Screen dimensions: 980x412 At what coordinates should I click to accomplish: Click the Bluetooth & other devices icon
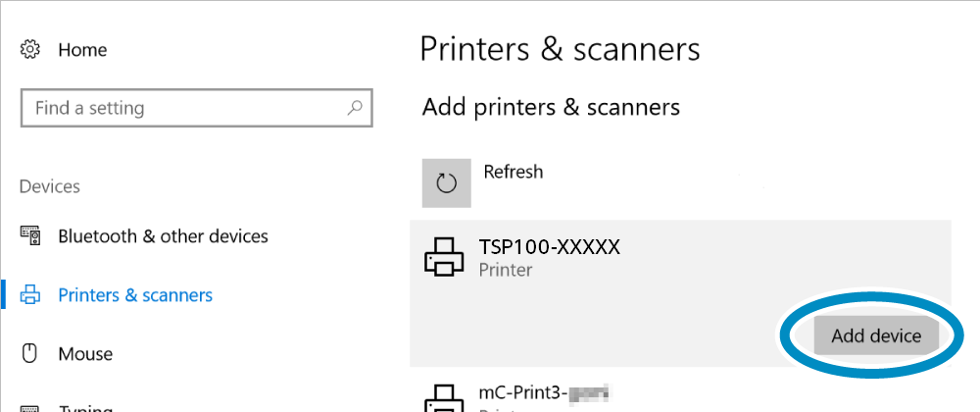pos(30,235)
